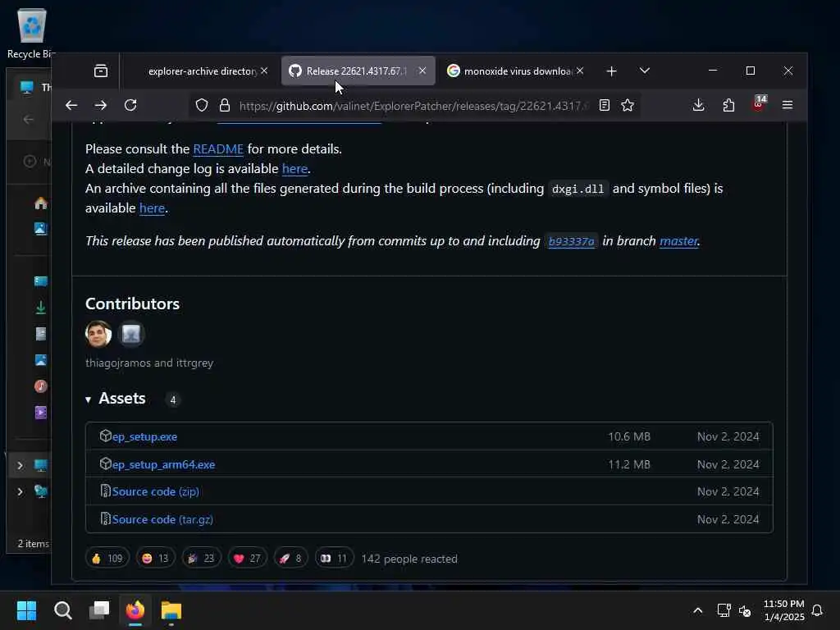Click thumbs up reaction with 109
Viewport: 840px width, 630px height.
click(x=107, y=559)
